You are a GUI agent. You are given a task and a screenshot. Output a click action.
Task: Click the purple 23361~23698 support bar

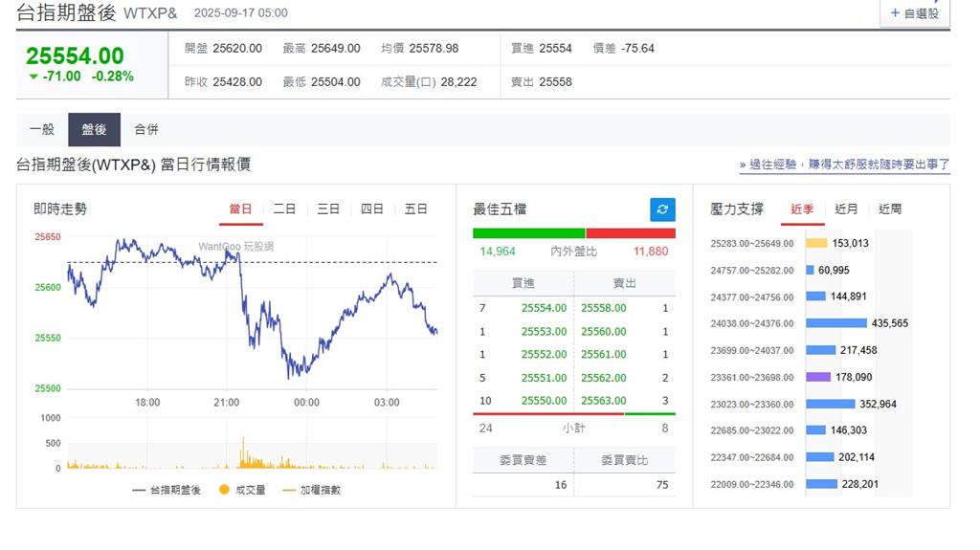pyautogui.click(x=818, y=377)
